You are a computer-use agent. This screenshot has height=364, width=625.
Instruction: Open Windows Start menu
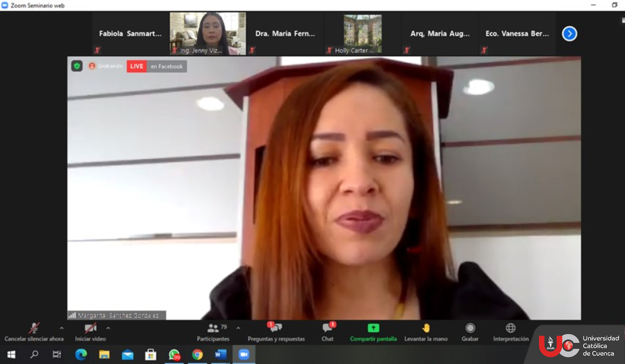pos(11,355)
